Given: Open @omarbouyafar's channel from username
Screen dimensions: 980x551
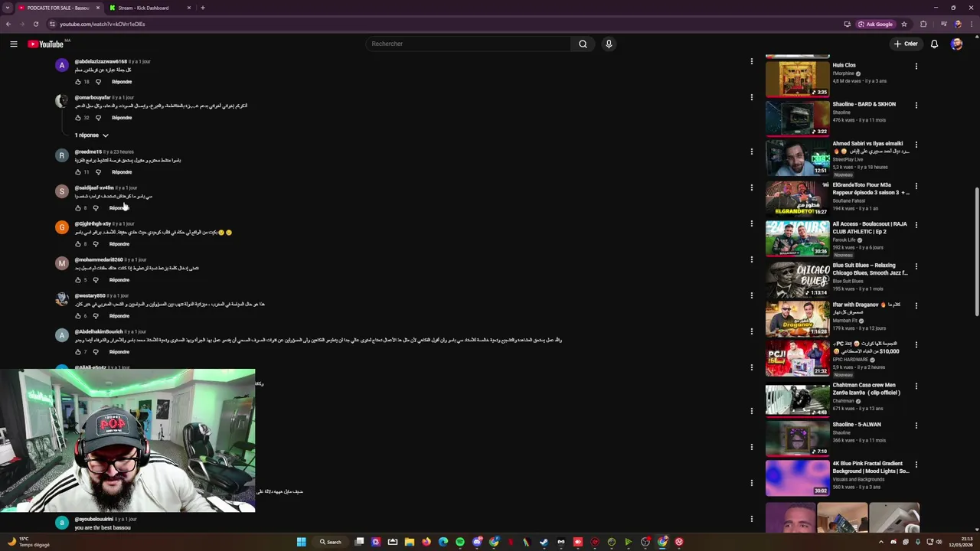Looking at the screenshot, I should [x=93, y=98].
